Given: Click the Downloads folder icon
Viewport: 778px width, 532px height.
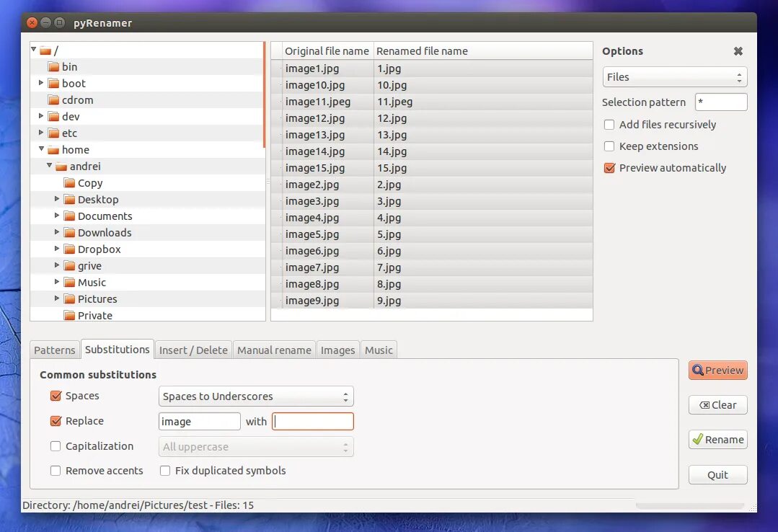Looking at the screenshot, I should point(69,233).
